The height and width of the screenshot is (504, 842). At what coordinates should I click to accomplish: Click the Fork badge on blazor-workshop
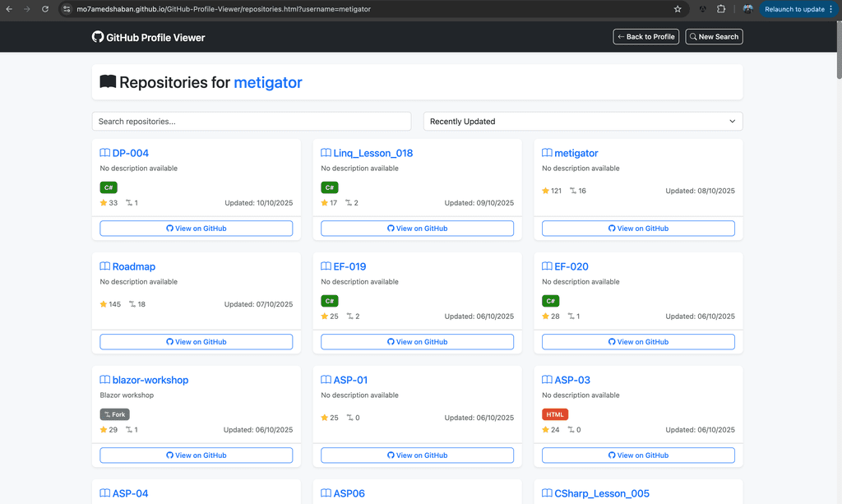[114, 414]
